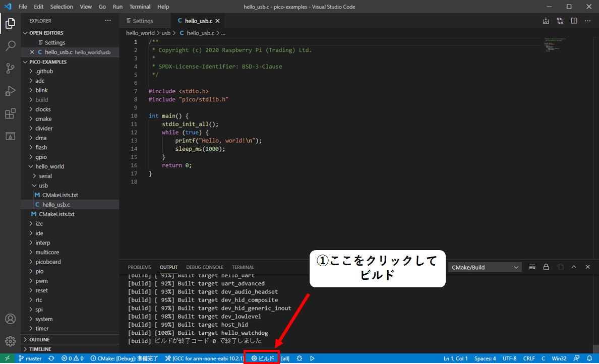Open the Source Control view
Image resolution: width=599 pixels, height=364 pixels.
point(10,69)
